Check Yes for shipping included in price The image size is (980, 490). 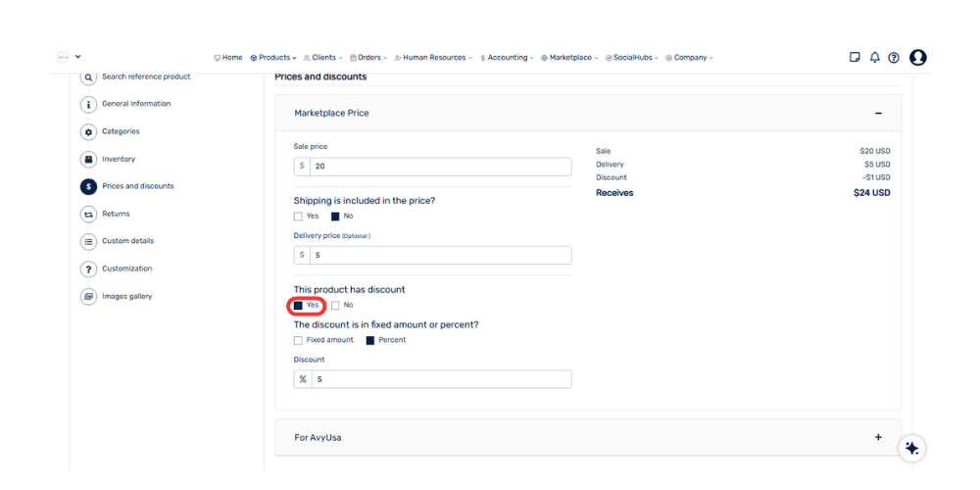tap(298, 217)
